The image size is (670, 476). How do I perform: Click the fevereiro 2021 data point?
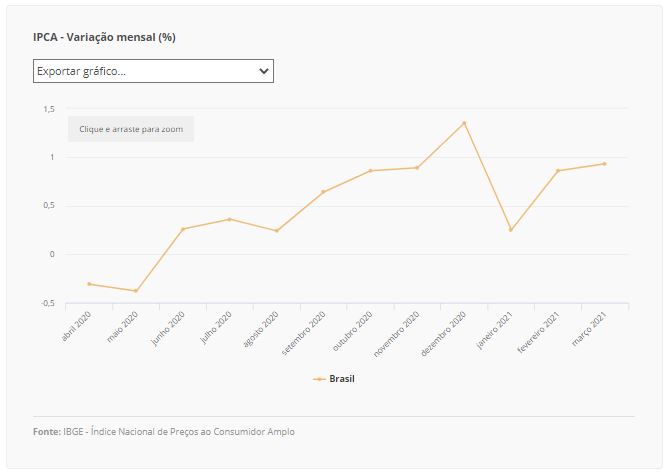pos(558,170)
